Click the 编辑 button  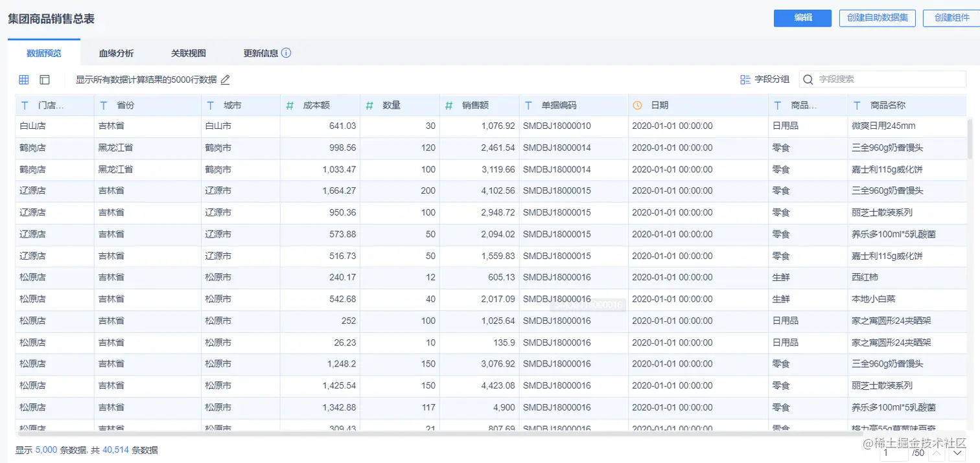coord(802,18)
